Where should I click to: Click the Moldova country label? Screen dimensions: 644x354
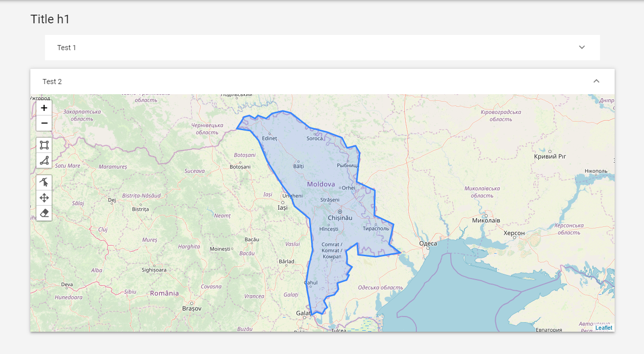click(321, 184)
